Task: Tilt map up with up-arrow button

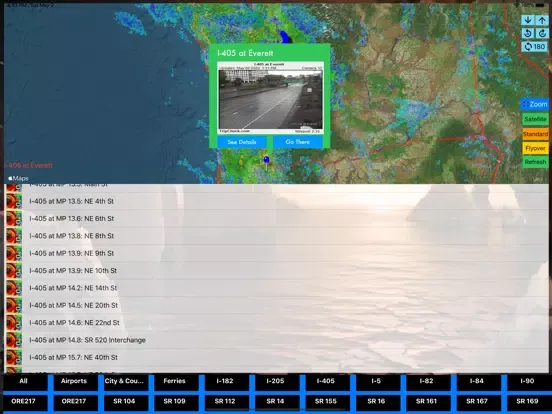Action: coord(542,20)
